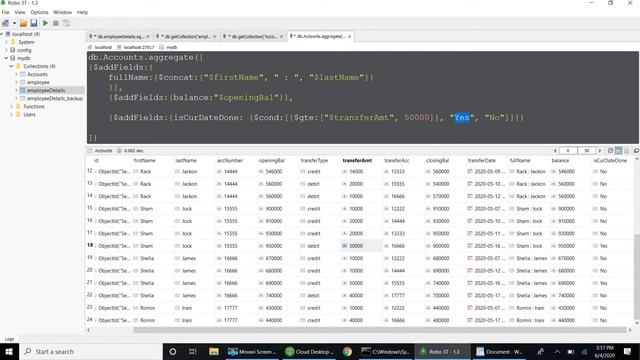
Task: Switch results to tree view icon
Action: [x=610, y=151]
